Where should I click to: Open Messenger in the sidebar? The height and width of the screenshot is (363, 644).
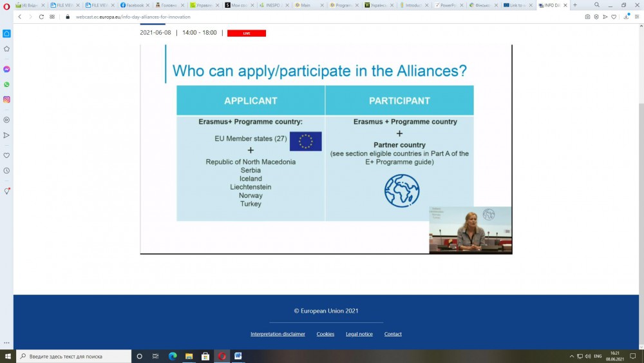[x=6, y=69]
